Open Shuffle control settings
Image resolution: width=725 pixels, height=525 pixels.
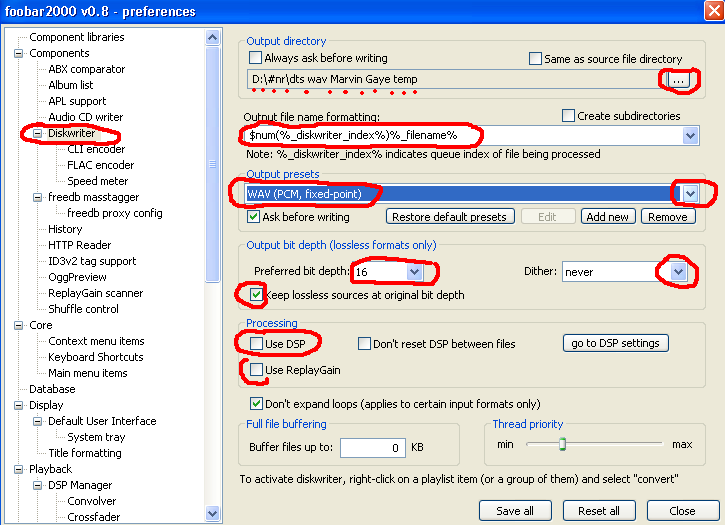(83, 309)
